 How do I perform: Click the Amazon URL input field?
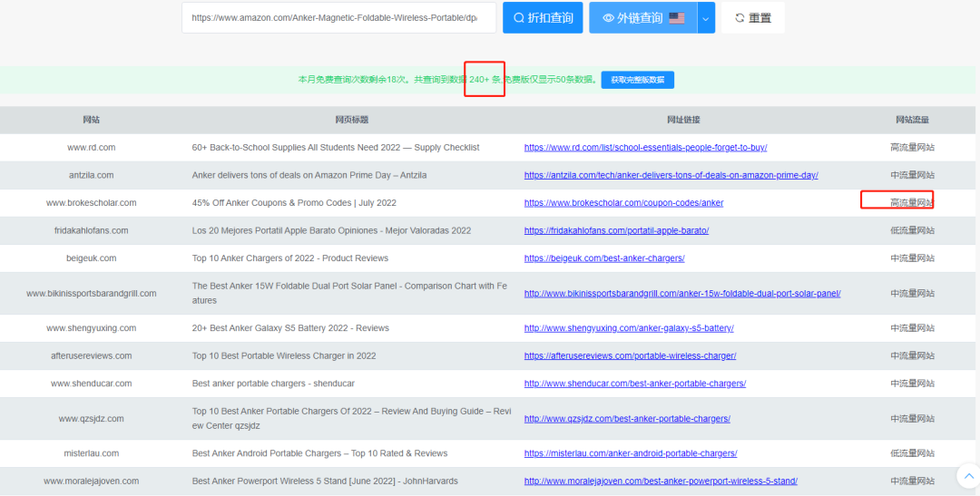(338, 18)
